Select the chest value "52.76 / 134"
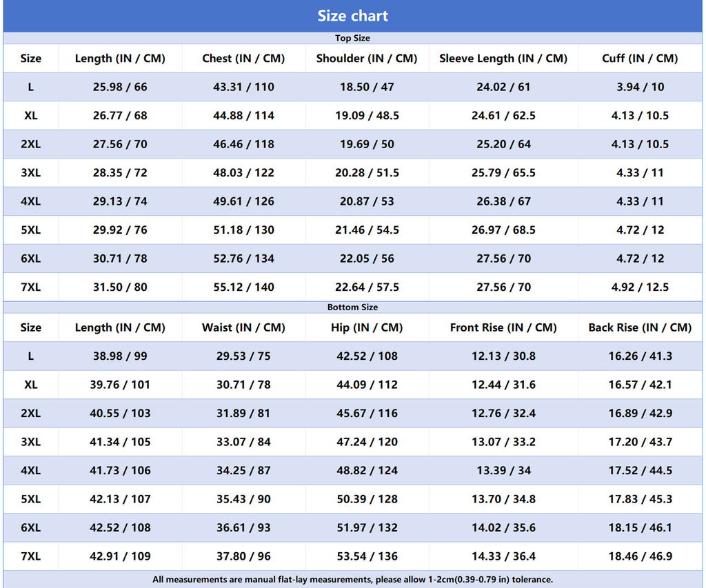Viewport: 706px width, 588px height. point(243,258)
